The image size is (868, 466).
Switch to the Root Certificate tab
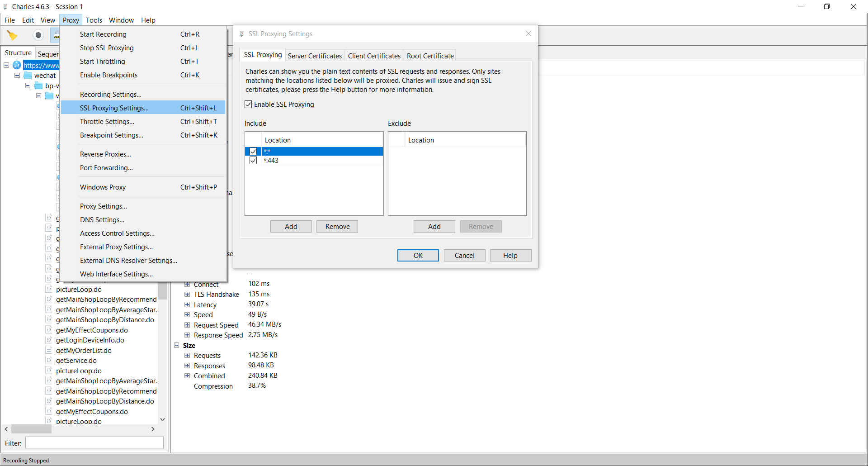pyautogui.click(x=430, y=56)
